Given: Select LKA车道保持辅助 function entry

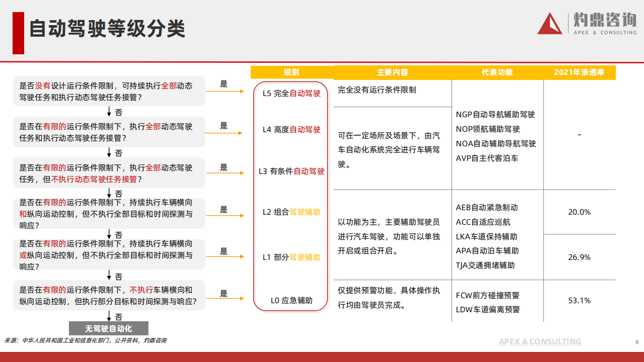Looking at the screenshot, I should coord(486,236).
